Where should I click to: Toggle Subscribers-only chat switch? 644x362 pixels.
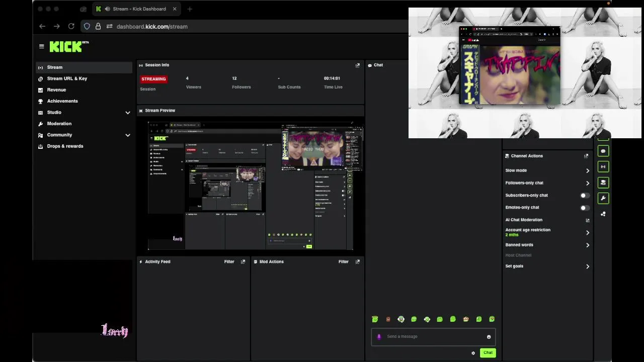585,195
